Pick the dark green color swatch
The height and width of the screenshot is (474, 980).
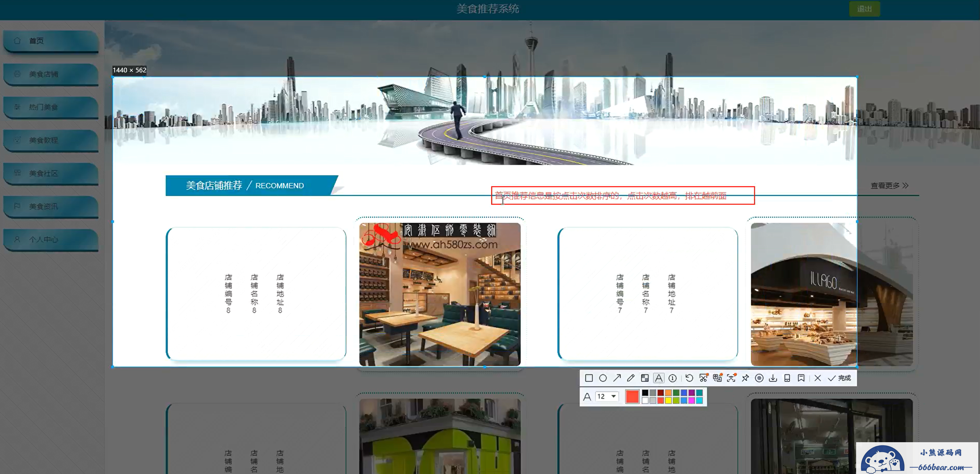click(676, 393)
